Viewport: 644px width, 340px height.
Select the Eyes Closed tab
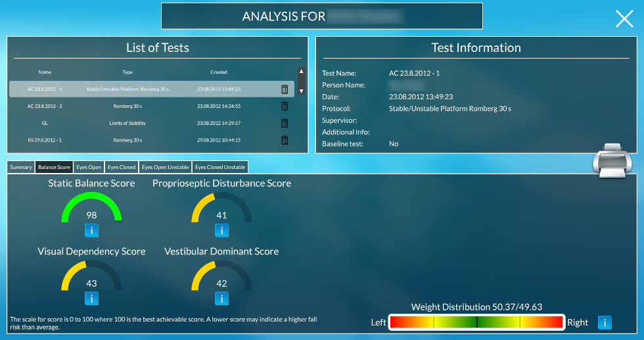122,168
